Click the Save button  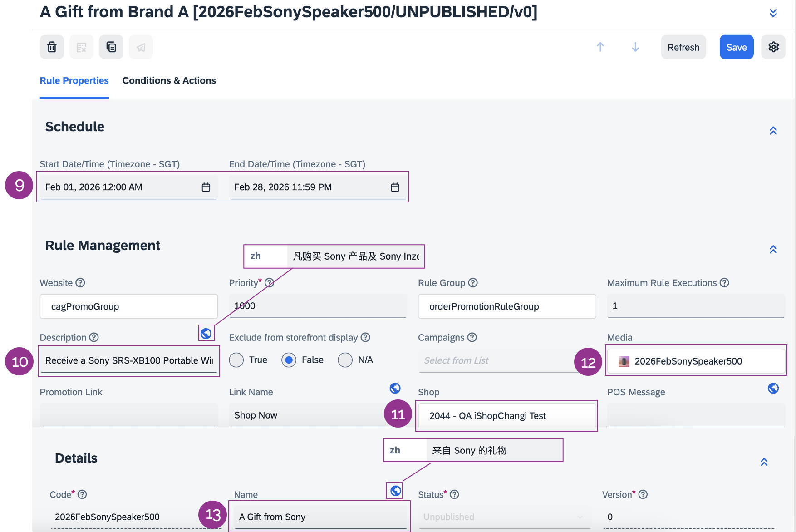coord(736,47)
